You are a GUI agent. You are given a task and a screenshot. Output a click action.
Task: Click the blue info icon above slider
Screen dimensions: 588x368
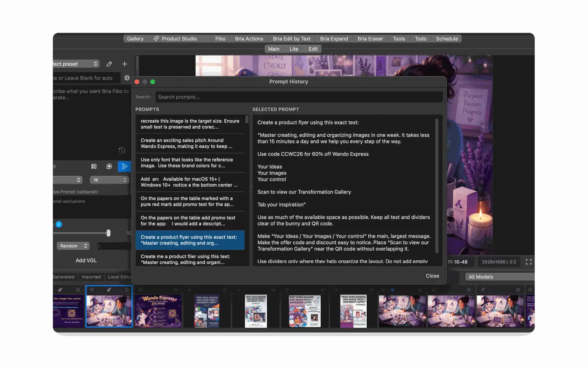[59, 224]
